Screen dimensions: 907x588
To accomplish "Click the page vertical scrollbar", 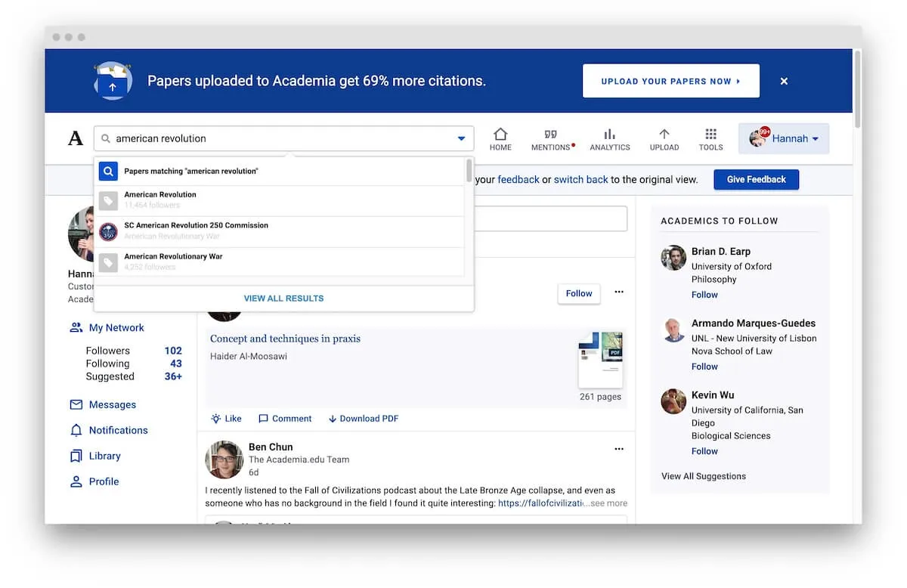I will (x=857, y=89).
